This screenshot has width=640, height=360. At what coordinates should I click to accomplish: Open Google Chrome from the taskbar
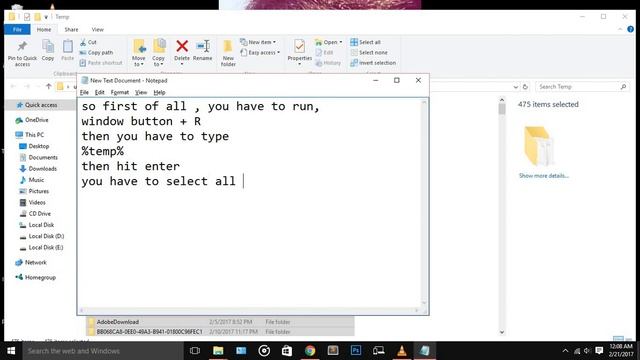click(310, 351)
